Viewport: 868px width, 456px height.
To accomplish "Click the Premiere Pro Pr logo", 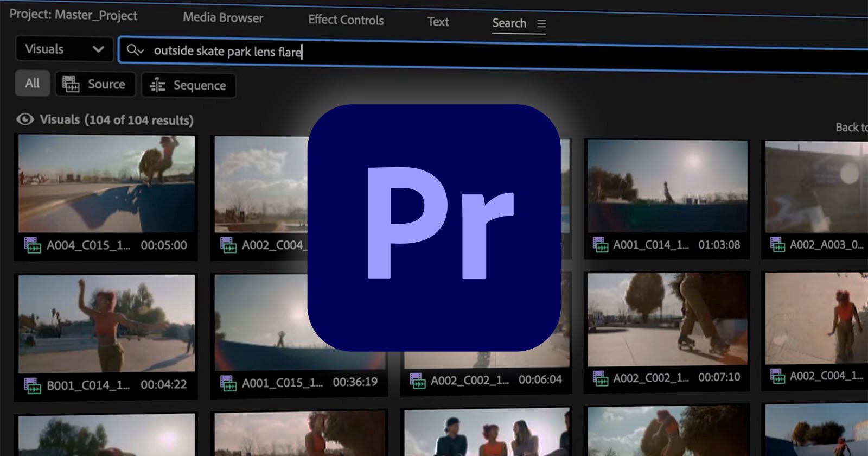I will tap(434, 228).
